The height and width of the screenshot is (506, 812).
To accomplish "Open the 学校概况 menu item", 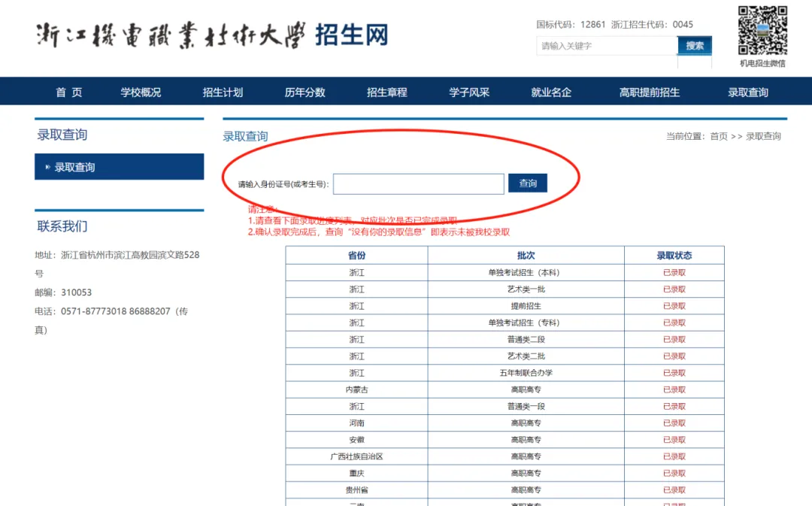I will tap(141, 92).
